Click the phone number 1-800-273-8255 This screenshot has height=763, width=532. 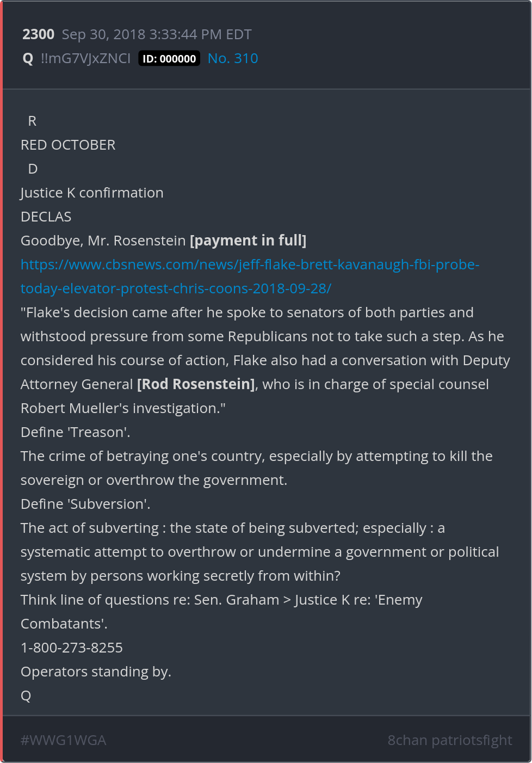click(72, 648)
